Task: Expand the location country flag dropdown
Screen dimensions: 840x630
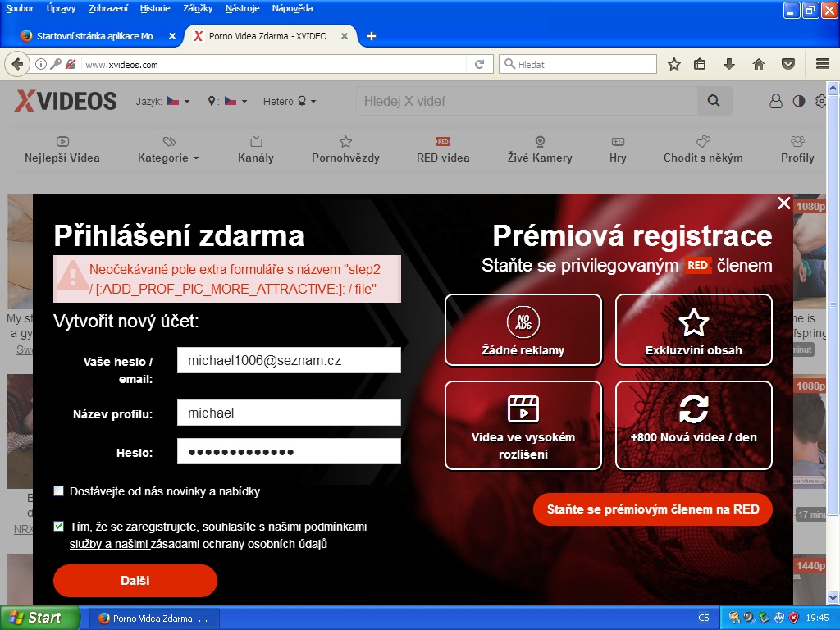Action: (x=228, y=101)
